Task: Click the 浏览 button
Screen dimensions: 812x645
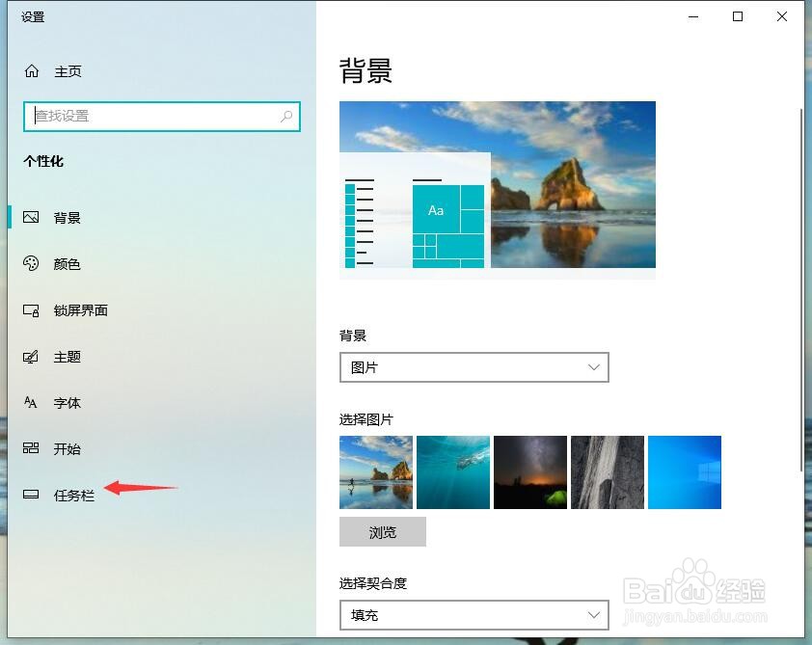Action: [383, 531]
